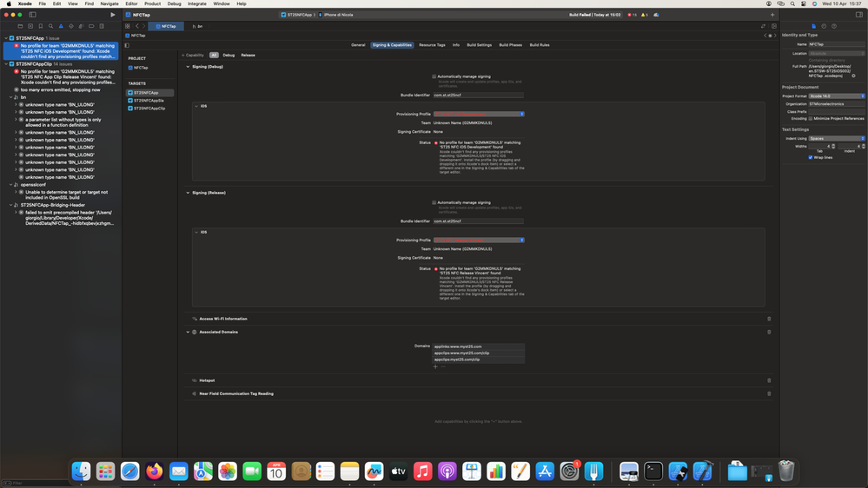Collapse the Associated Domains section
868x488 pixels.
point(188,332)
